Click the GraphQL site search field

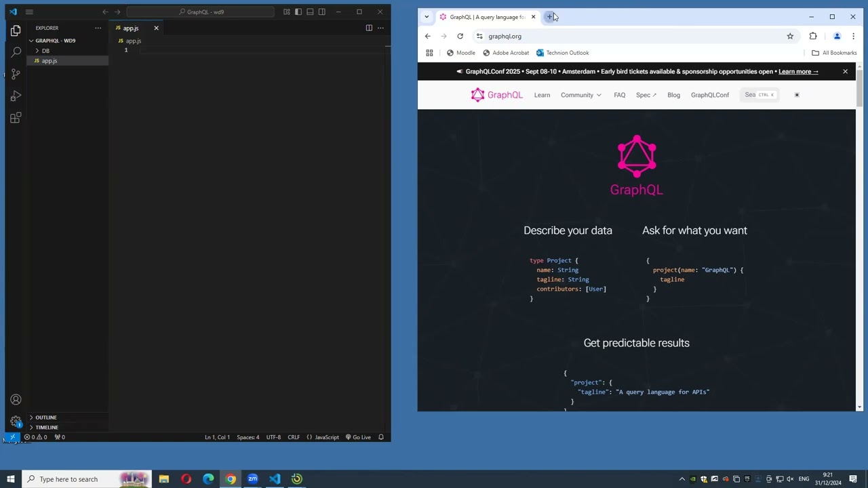point(759,95)
